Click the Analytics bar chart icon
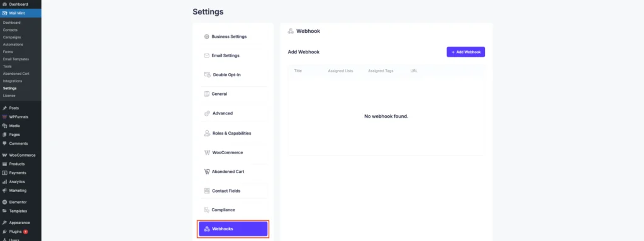This screenshot has height=241, width=644. [4, 182]
